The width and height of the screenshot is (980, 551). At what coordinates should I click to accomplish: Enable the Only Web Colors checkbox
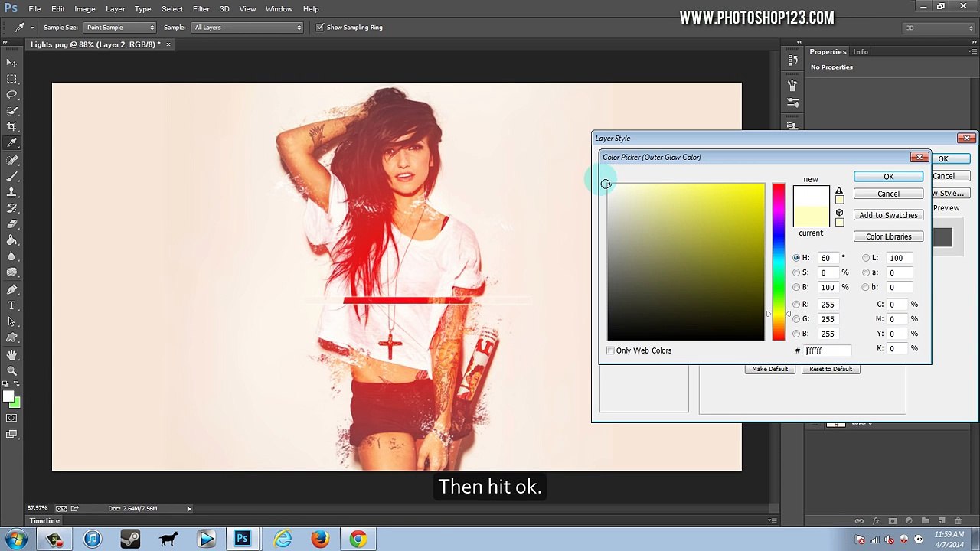click(610, 350)
